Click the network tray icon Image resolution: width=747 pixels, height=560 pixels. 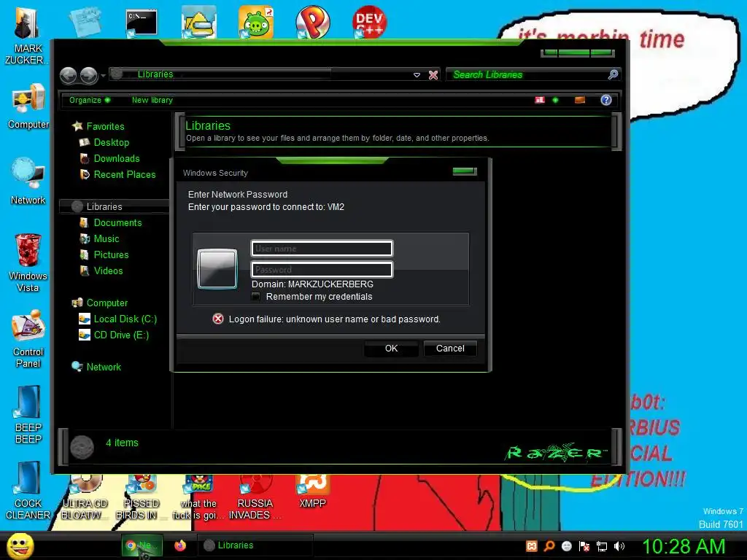[602, 546]
